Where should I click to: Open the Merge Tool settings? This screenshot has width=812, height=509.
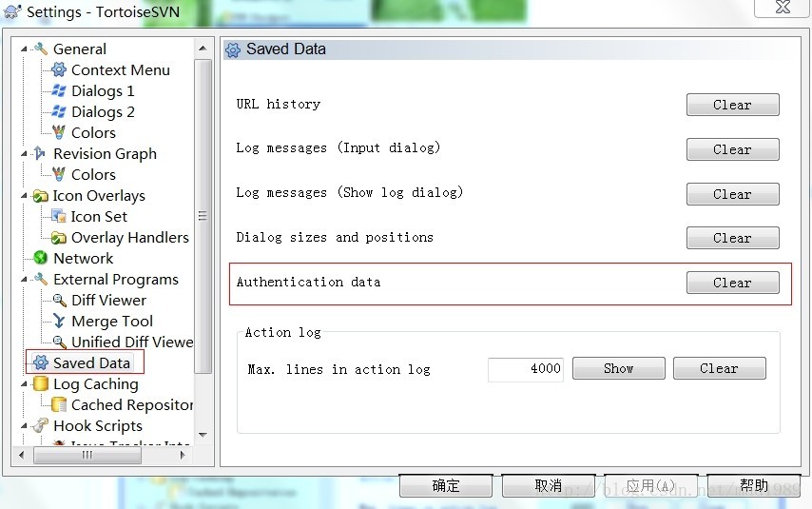[x=112, y=322]
